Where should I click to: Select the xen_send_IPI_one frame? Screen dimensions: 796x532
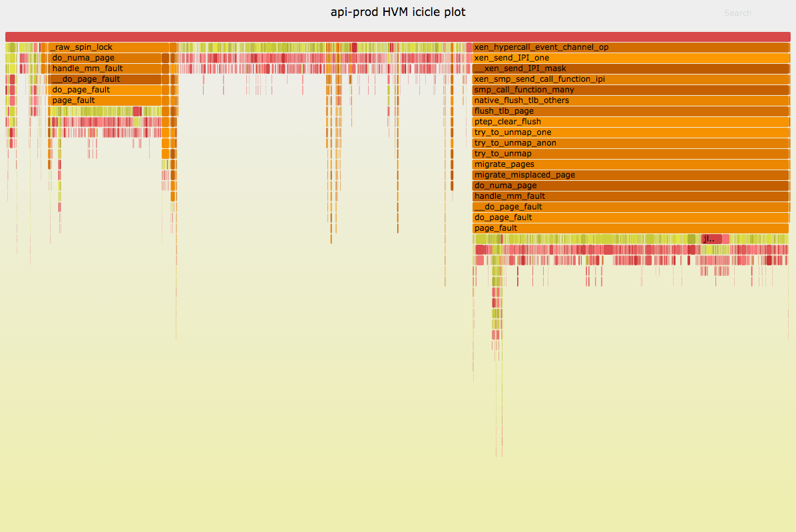pos(630,58)
